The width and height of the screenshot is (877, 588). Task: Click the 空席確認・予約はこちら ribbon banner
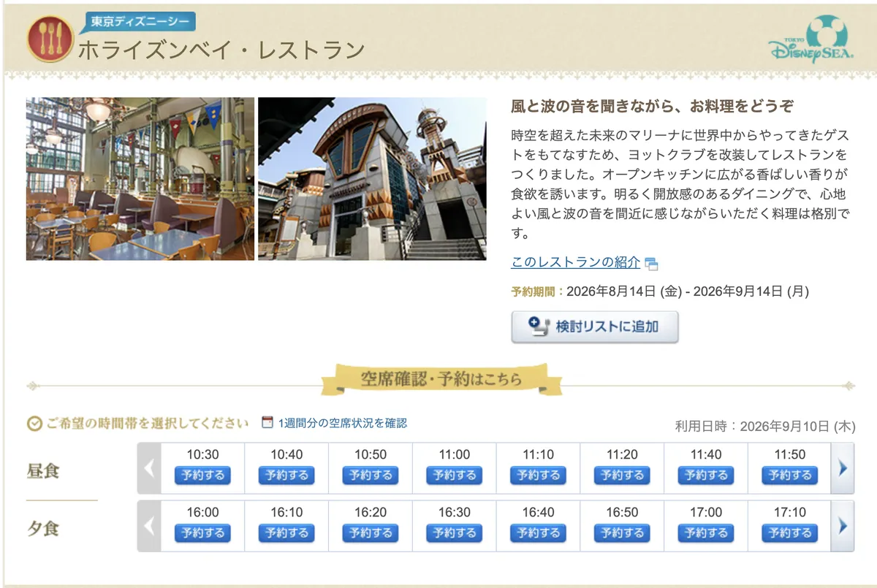coord(441,378)
